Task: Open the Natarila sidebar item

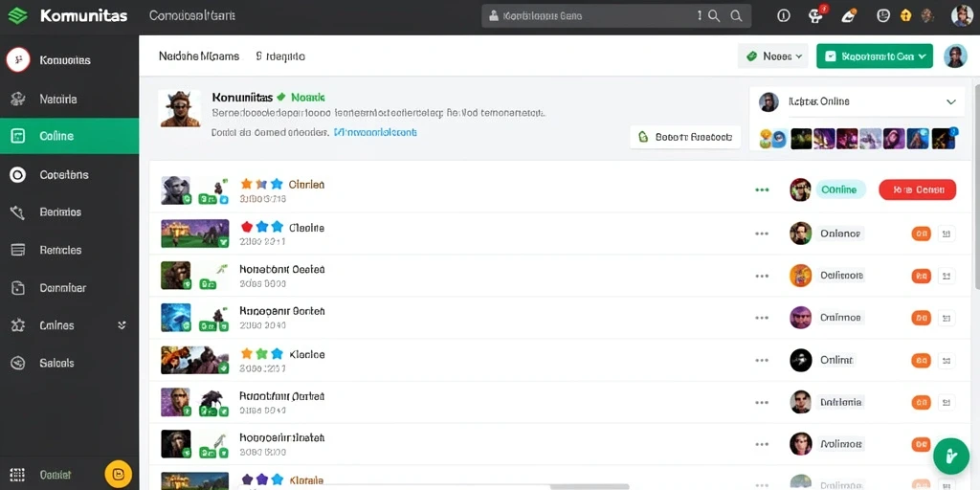Action: 69,99
